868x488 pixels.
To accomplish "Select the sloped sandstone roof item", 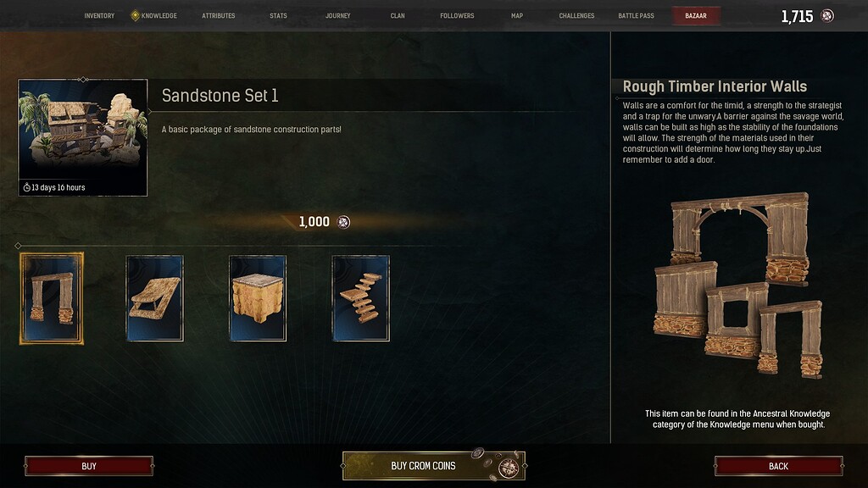I will 154,298.
